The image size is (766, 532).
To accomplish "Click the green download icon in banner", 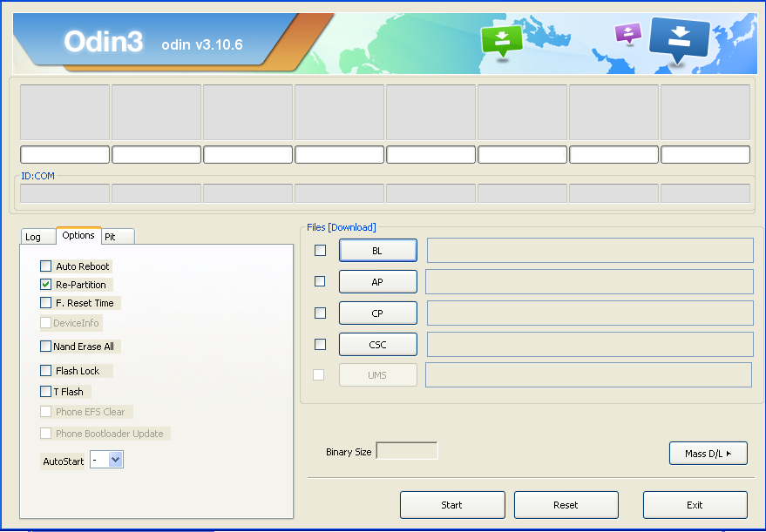I will [x=502, y=43].
